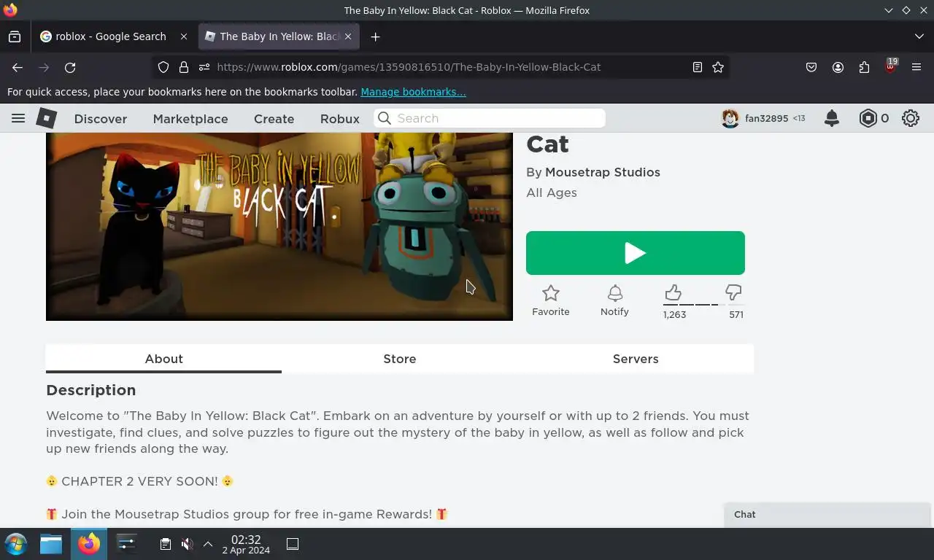The height and width of the screenshot is (560, 934).
Task: Switch to the Servers tab
Action: pyautogui.click(x=636, y=359)
